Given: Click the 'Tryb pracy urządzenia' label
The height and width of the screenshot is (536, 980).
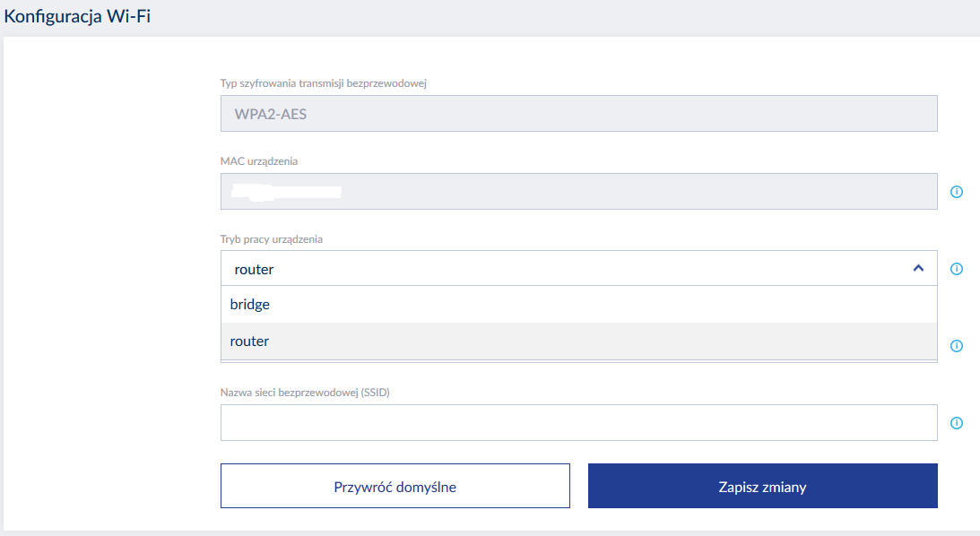Looking at the screenshot, I should click(272, 239).
